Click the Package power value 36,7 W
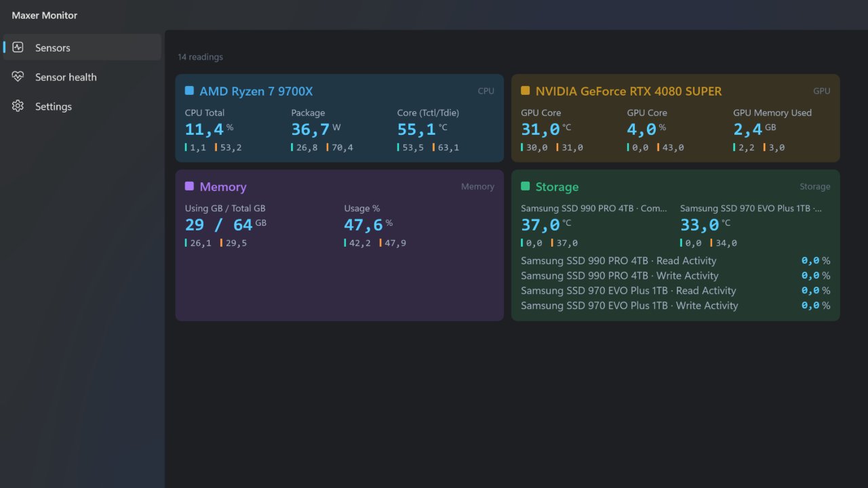Viewport: 868px width, 488px height. 316,129
